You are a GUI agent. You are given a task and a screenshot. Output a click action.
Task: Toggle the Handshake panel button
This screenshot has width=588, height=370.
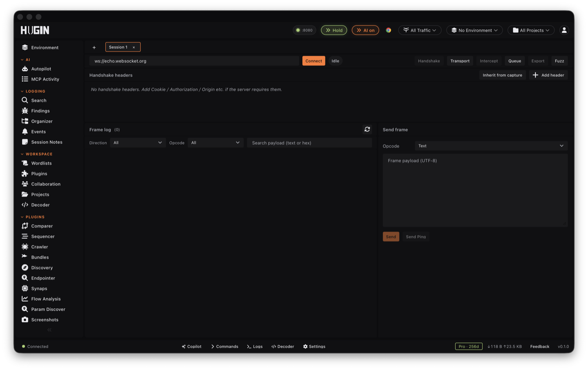(x=429, y=61)
